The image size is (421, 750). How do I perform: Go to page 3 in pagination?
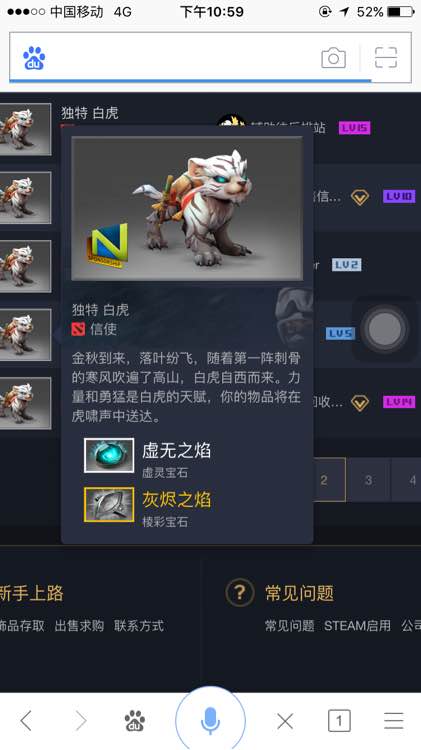(x=368, y=480)
